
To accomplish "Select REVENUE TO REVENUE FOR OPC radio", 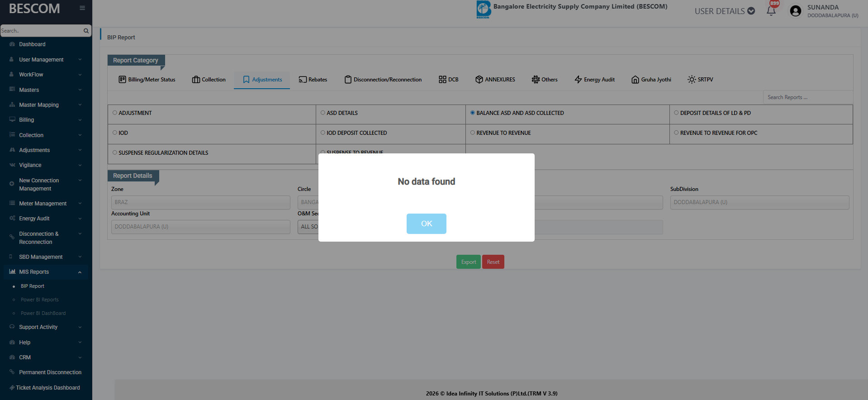I will [x=676, y=133].
